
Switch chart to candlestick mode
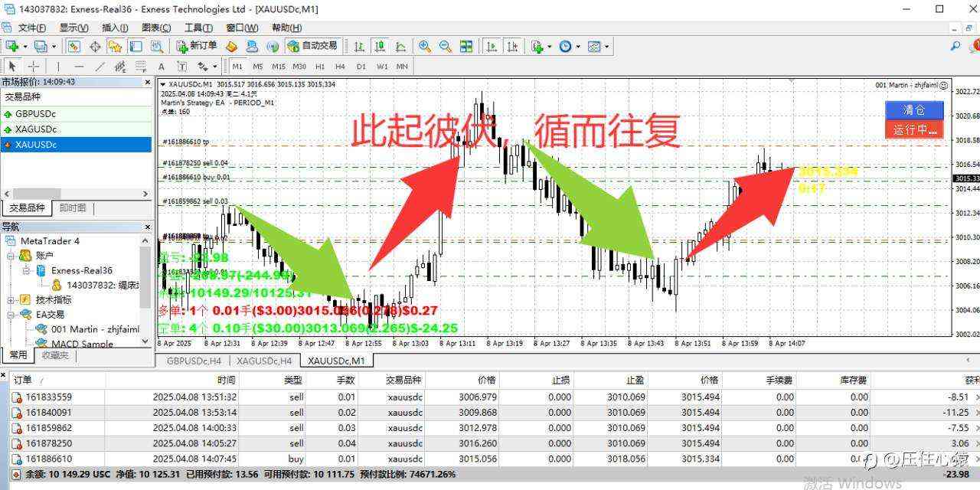[379, 46]
